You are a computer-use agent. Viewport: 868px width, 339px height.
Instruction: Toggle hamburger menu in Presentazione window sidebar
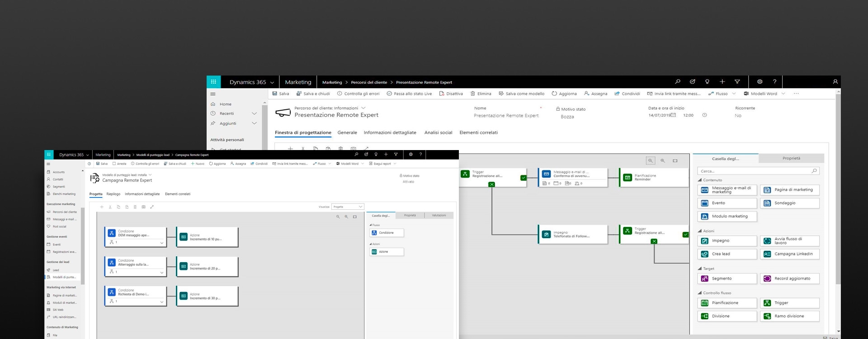(213, 94)
